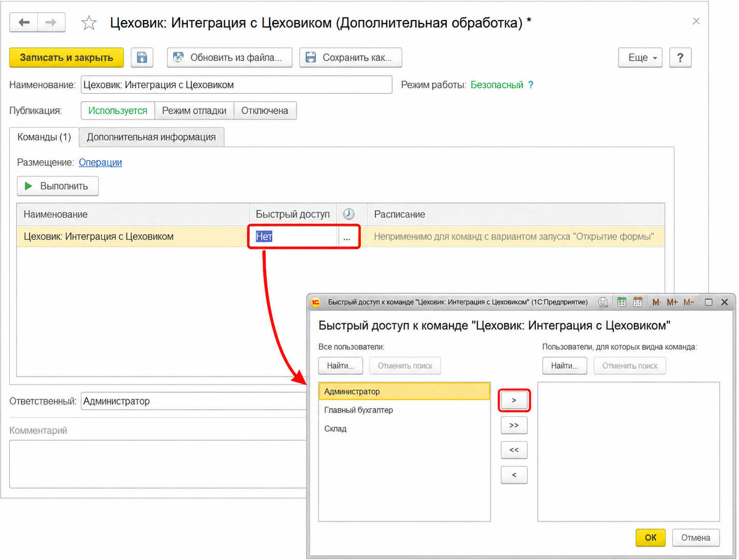Click the Неприменимо schedule cell text

coord(514,236)
